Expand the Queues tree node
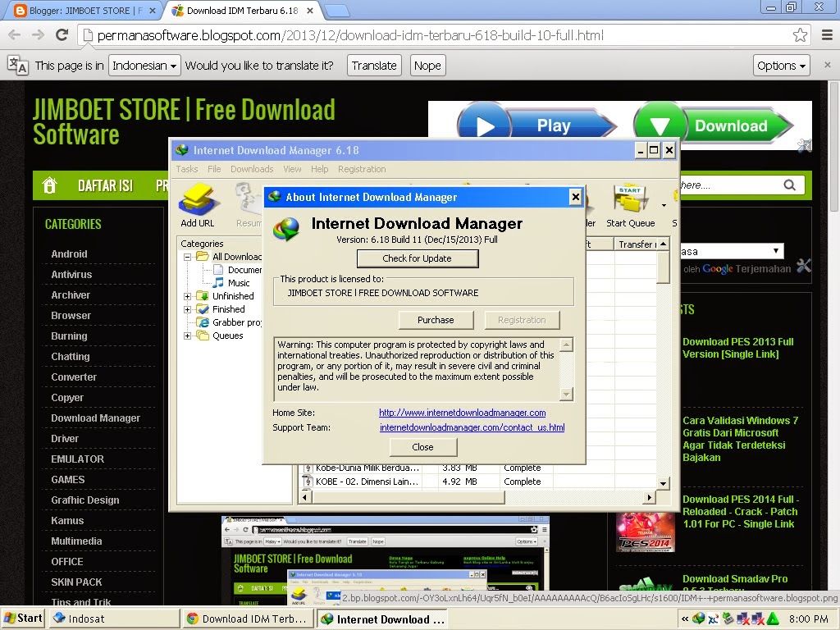This screenshot has width=840, height=630. click(187, 336)
